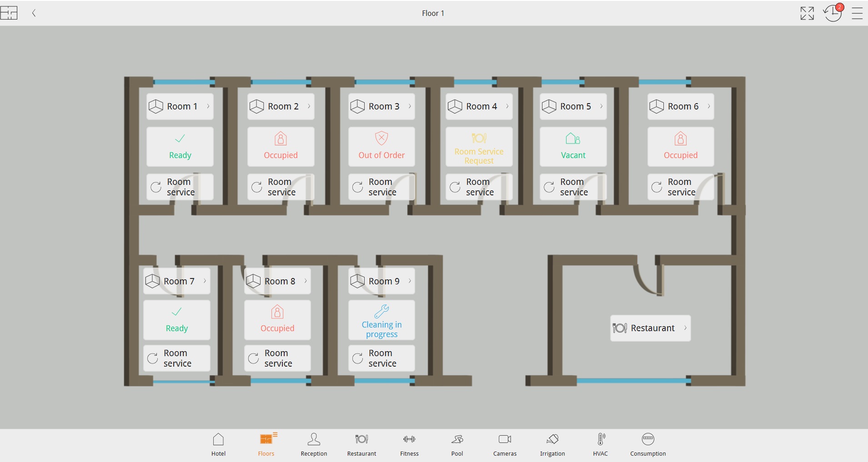Switch to the Cameras tab

tap(505, 444)
